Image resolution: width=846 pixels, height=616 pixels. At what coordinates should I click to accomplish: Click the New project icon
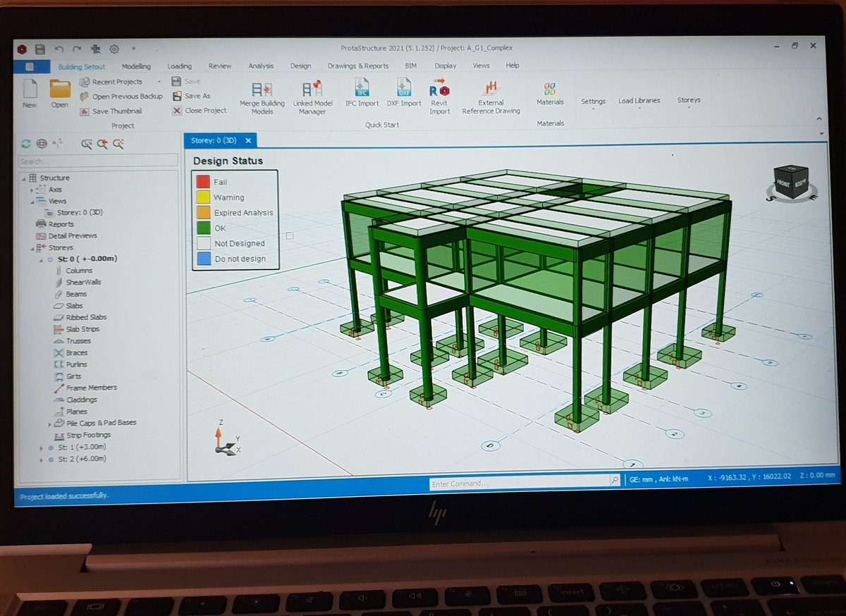[30, 89]
